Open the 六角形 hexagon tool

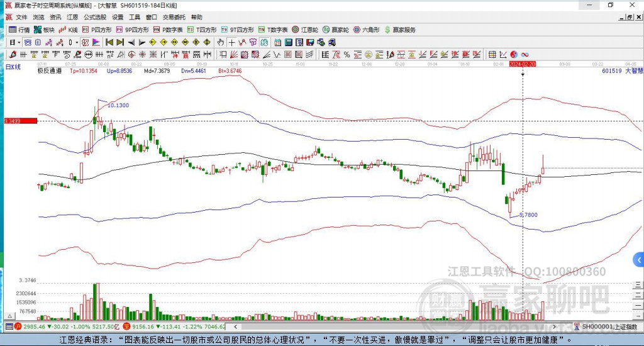click(x=367, y=30)
